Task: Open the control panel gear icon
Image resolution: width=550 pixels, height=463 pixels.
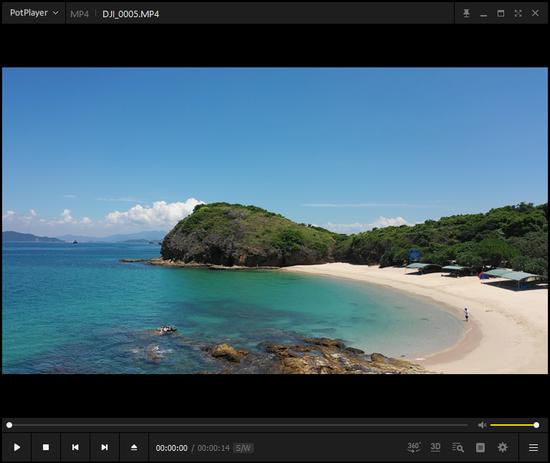Action: [x=503, y=447]
